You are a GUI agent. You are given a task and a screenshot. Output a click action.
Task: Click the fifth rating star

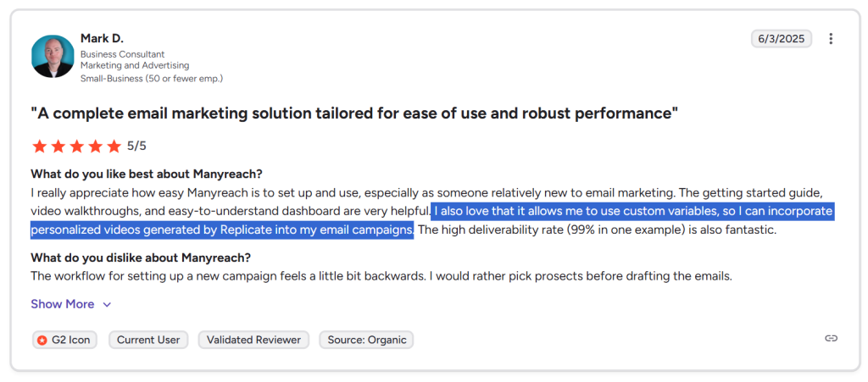[x=114, y=147]
